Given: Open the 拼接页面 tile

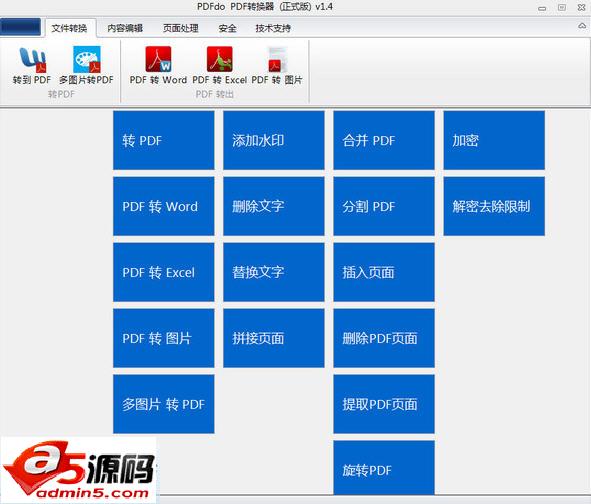Looking at the screenshot, I should pos(274,338).
